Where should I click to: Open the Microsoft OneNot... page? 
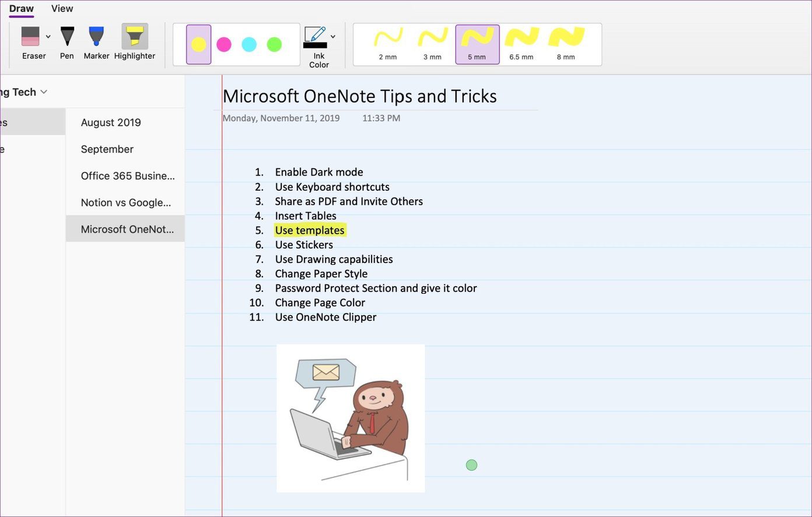[125, 229]
